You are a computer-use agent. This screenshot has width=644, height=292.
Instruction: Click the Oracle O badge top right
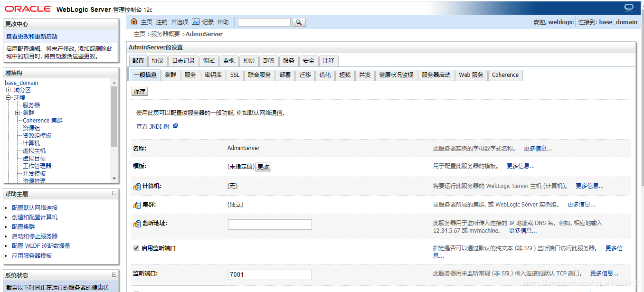point(629,7)
